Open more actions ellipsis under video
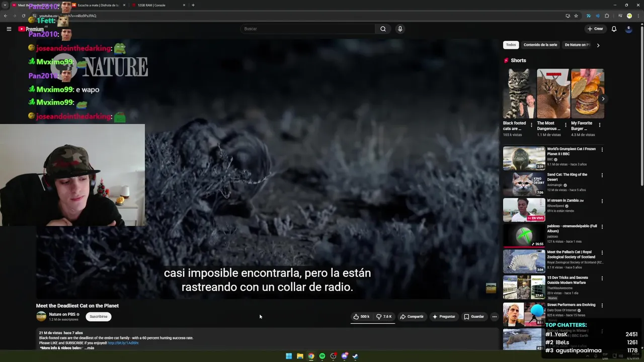This screenshot has height=362, width=644. click(x=495, y=317)
